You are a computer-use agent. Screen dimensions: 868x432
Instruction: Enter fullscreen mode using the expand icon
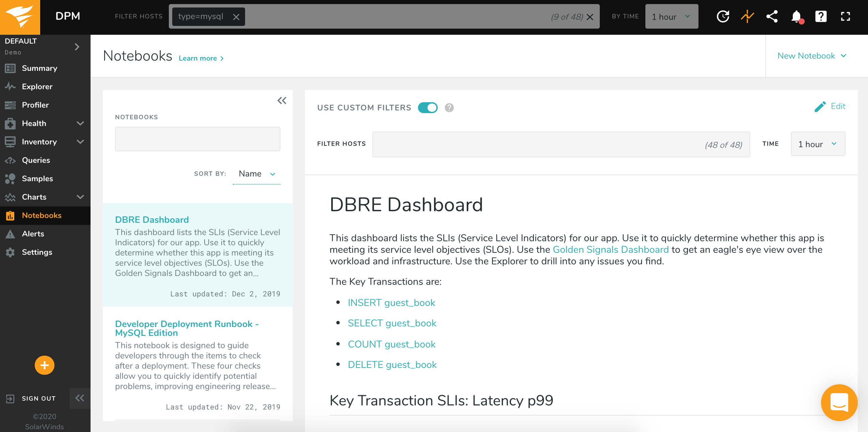[846, 16]
